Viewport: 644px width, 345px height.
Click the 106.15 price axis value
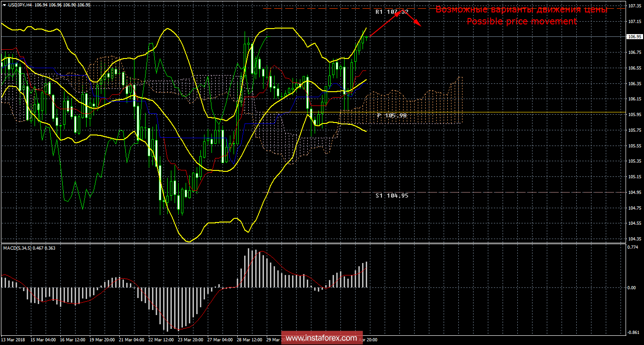click(634, 99)
